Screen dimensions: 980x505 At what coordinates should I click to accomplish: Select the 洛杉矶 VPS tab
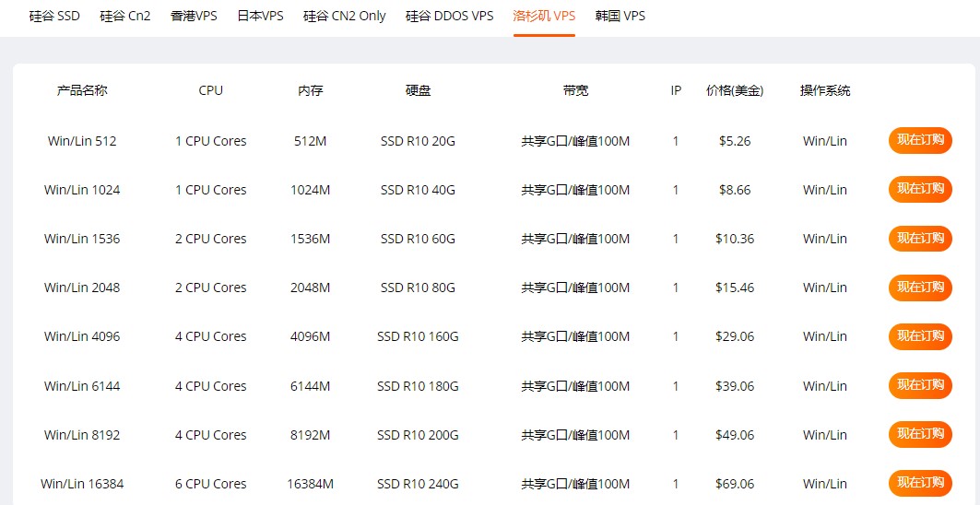(544, 17)
